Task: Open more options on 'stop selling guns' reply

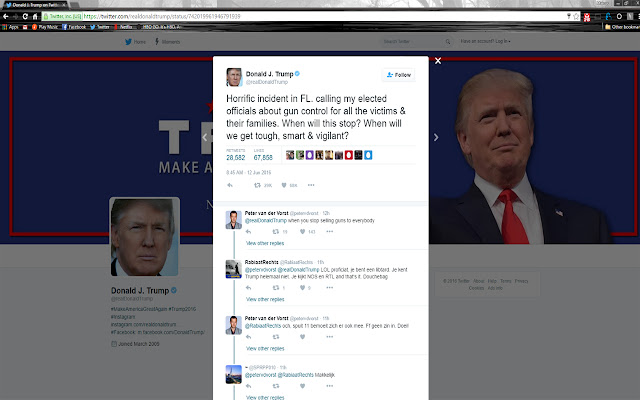Action: 330,232
